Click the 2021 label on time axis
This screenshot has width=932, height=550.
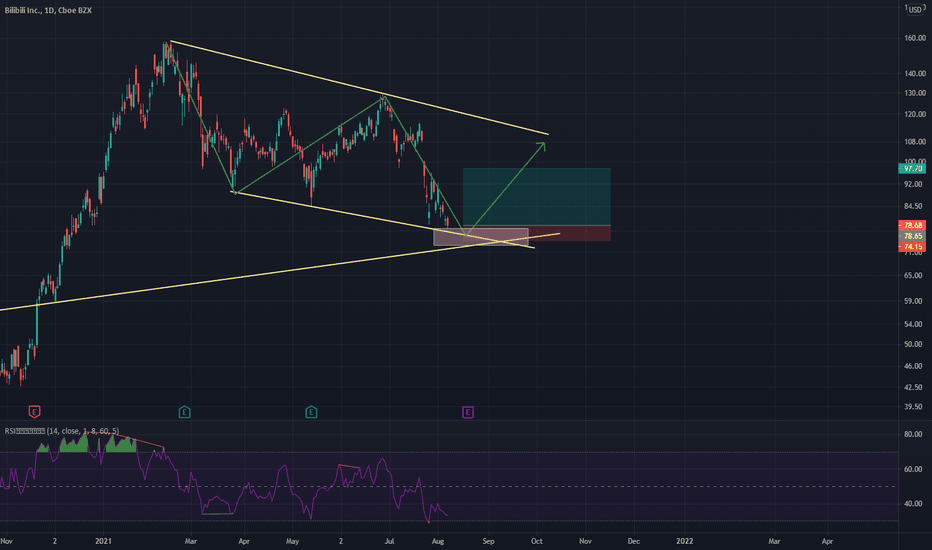103,541
